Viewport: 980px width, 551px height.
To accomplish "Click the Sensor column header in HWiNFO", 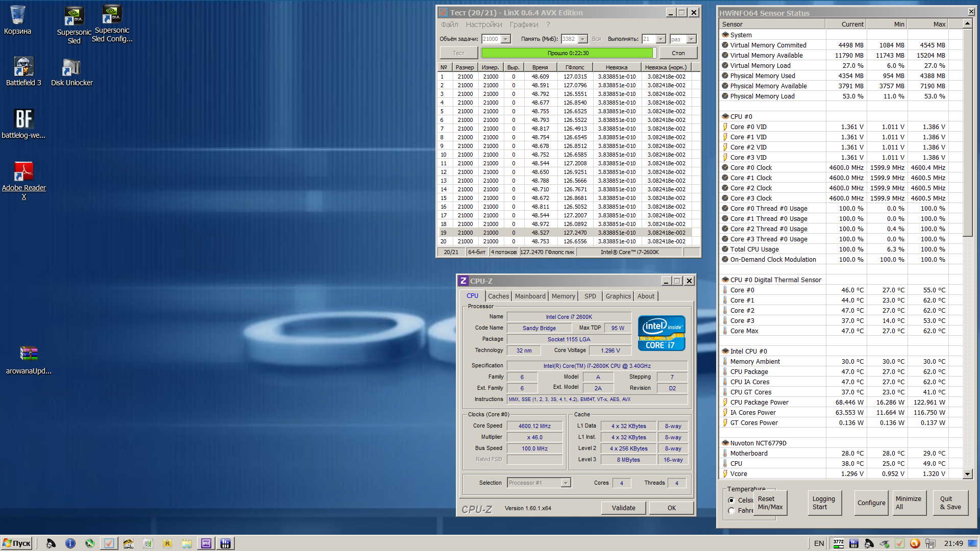I will 772,24.
